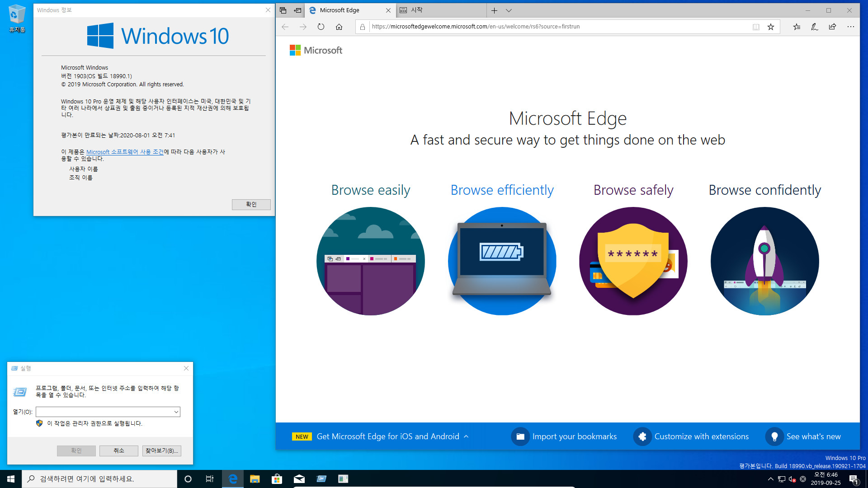Set these tabs aside icon

297,10
